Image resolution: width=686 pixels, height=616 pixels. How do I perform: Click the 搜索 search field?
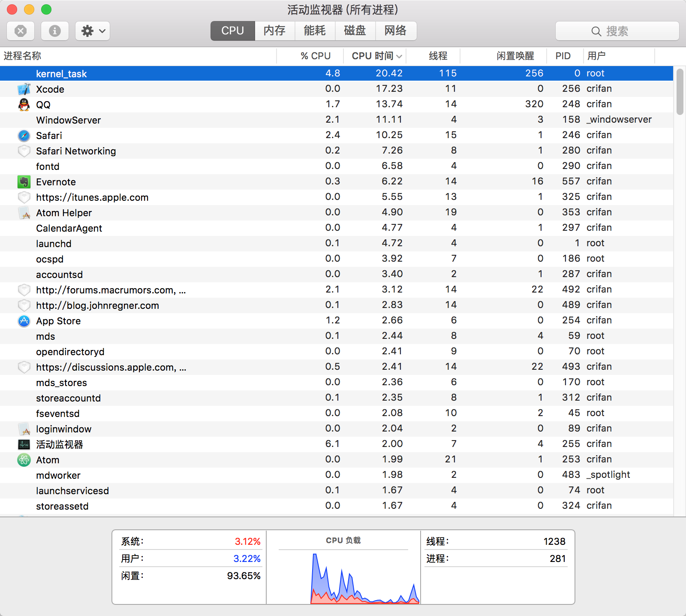617,31
